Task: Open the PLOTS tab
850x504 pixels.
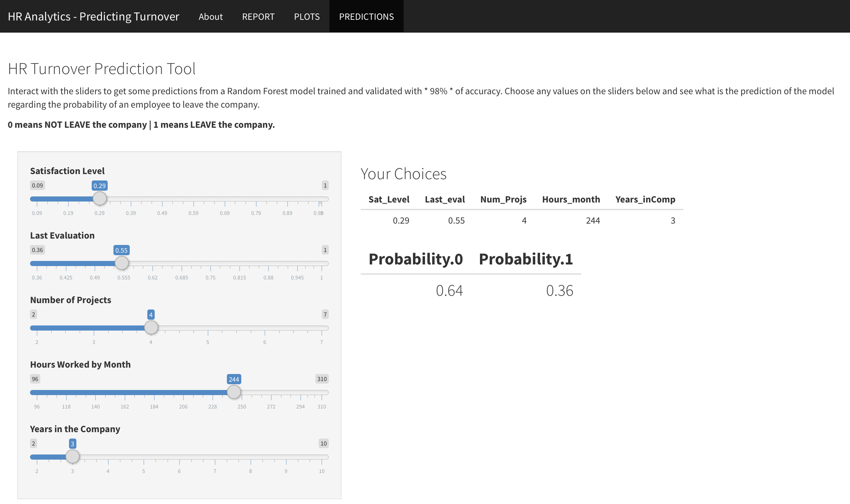Action: pyautogui.click(x=307, y=16)
